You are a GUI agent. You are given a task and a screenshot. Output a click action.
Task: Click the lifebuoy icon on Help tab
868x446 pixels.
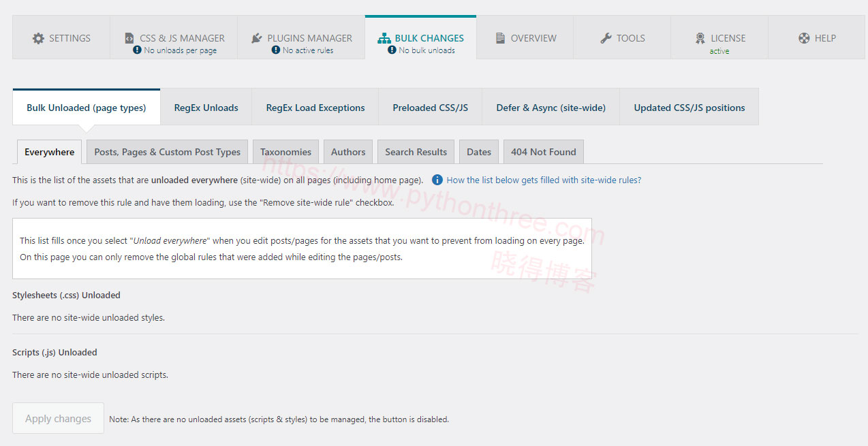tap(804, 38)
